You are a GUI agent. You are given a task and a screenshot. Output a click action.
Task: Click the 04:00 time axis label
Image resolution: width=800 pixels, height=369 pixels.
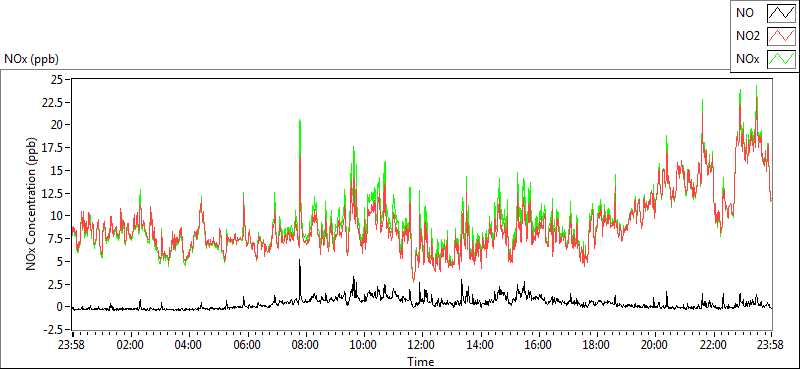189,344
